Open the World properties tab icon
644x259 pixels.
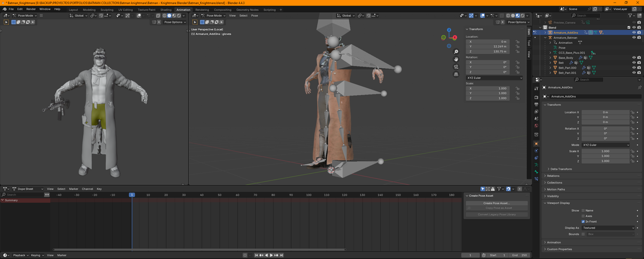[x=536, y=126]
